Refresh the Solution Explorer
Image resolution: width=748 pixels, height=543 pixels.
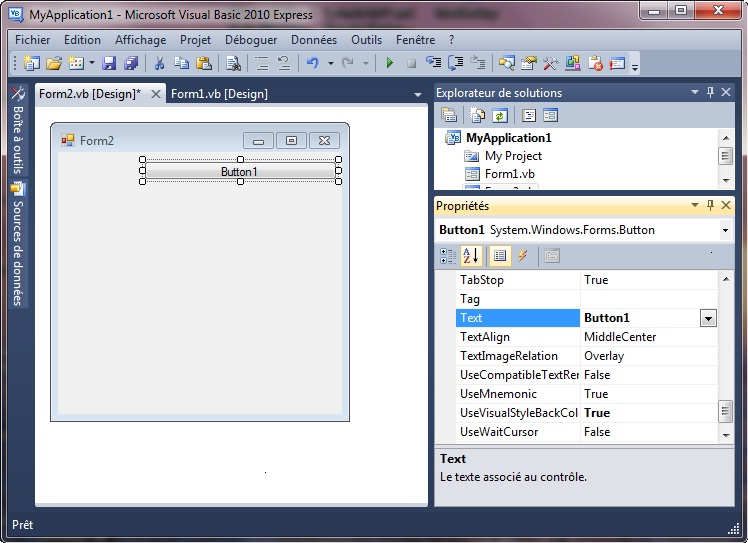499,115
